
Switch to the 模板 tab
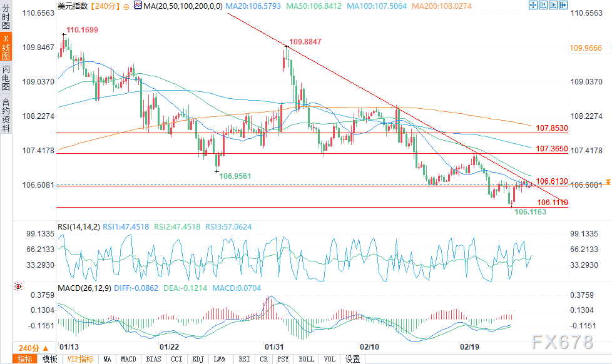50,359
